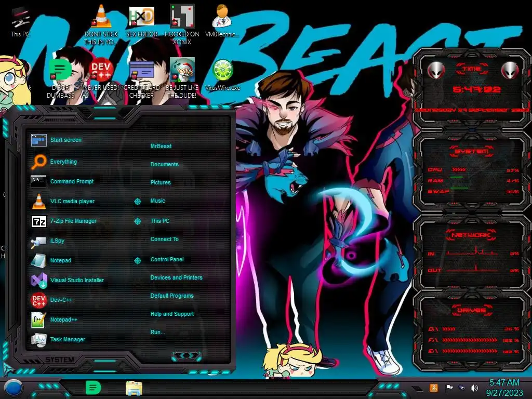Click the taskbar clock showing 5:47 AM
This screenshot has width=532, height=399.
(x=504, y=388)
